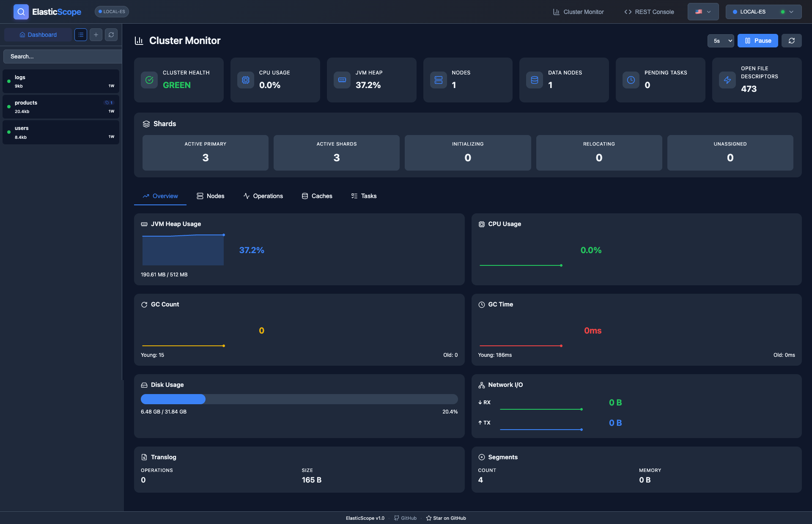Open the REST Console
Viewport: 812px width, 524px height.
[649, 11]
